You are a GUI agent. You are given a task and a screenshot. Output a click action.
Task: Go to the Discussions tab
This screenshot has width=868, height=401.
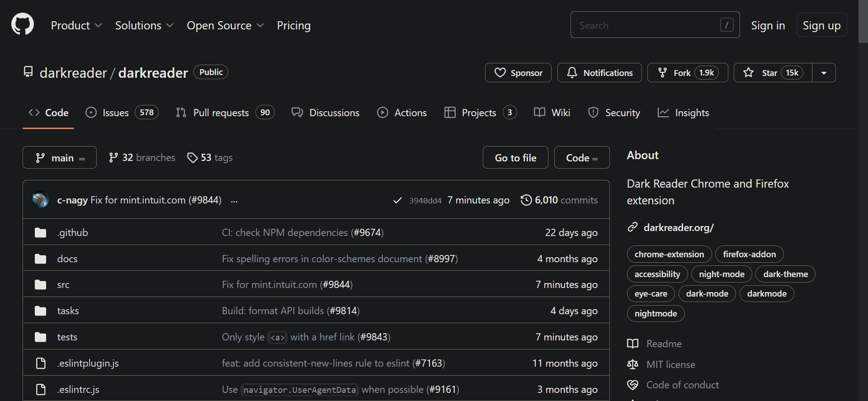(x=325, y=113)
